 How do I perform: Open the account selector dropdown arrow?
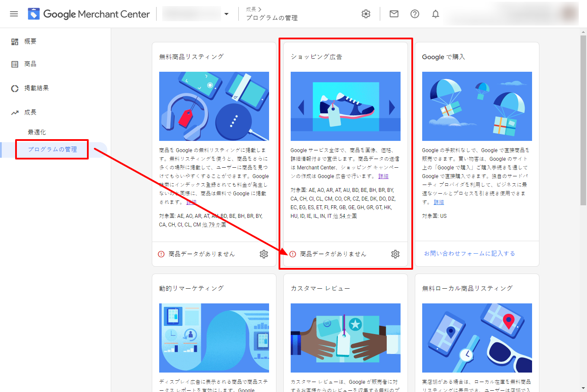[x=226, y=14]
